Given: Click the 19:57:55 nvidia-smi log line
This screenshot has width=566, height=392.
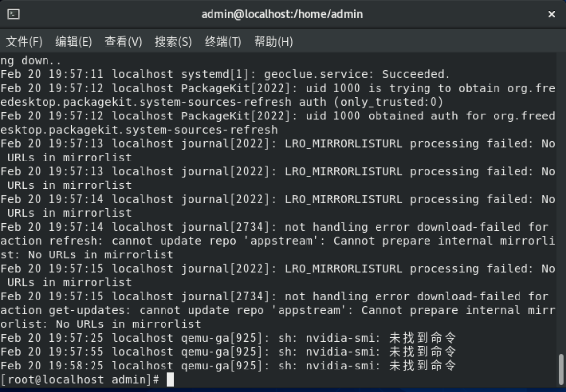Looking at the screenshot, I should 228,351.
